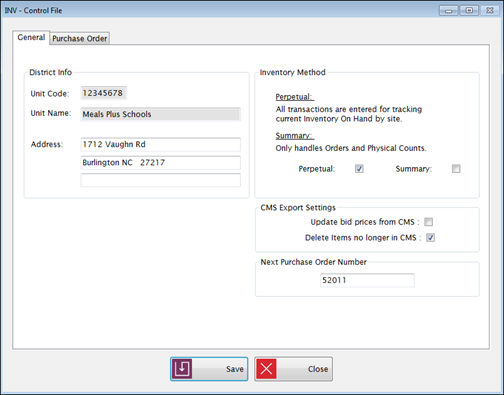Click the purple Save icon
504x395 pixels.
click(x=182, y=369)
